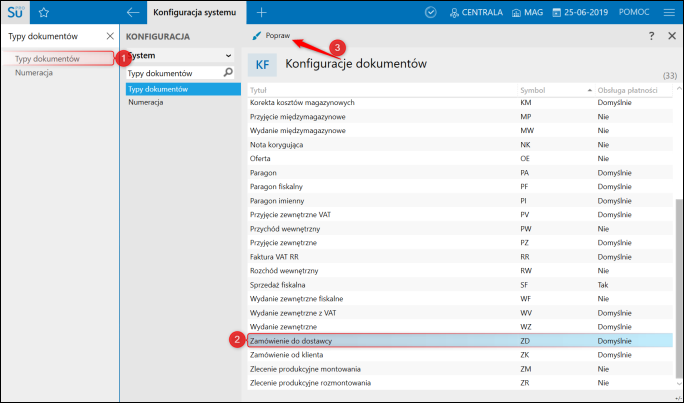This screenshot has width=684, height=403.
Task: Click the favorites star icon
Action: click(43, 13)
